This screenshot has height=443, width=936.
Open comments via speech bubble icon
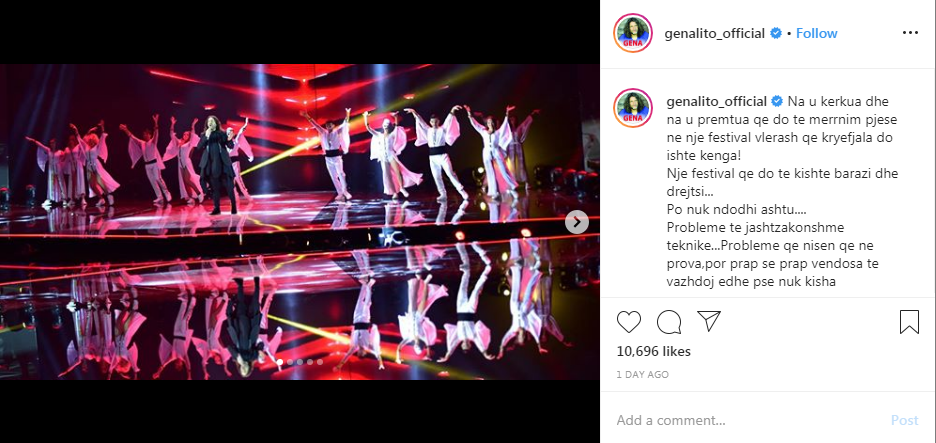pyautogui.click(x=669, y=322)
